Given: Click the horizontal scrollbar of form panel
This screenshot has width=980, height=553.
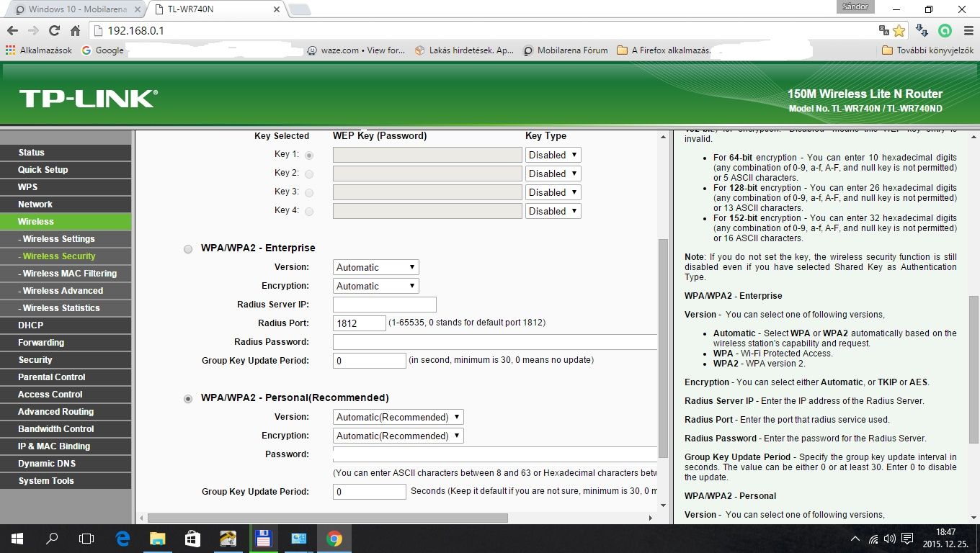Looking at the screenshot, I should click(x=328, y=518).
